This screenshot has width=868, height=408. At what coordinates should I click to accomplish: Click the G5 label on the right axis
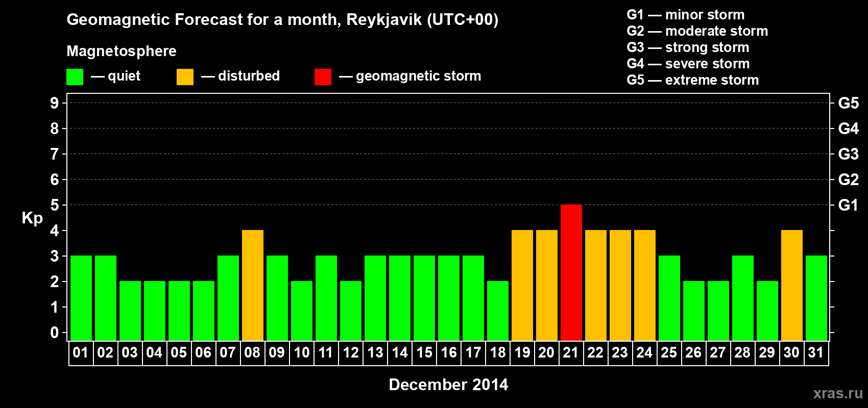pyautogui.click(x=849, y=103)
